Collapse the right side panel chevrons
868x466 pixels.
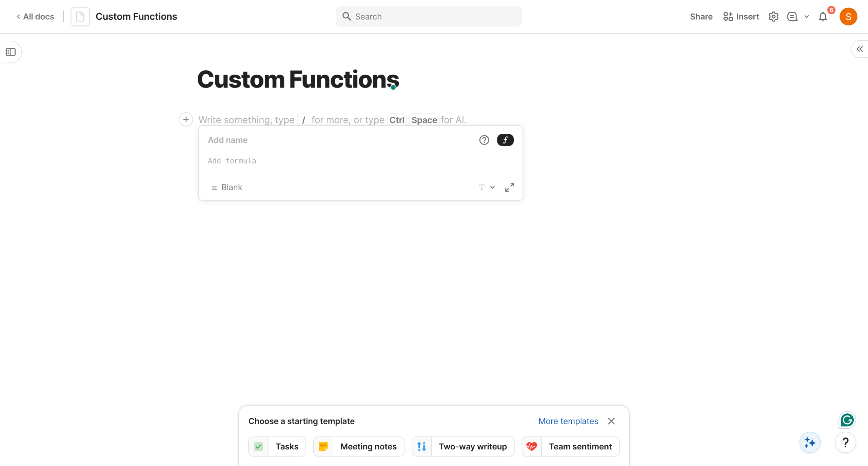[860, 49]
